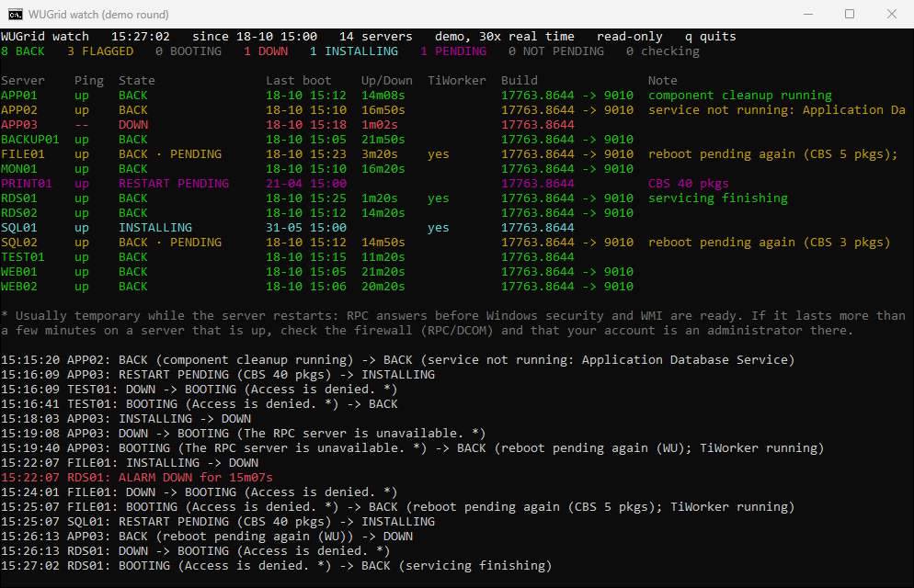The image size is (914, 588).
Task: Click last log line 15:27:02 RDS01 BACK
Action: coord(276,566)
